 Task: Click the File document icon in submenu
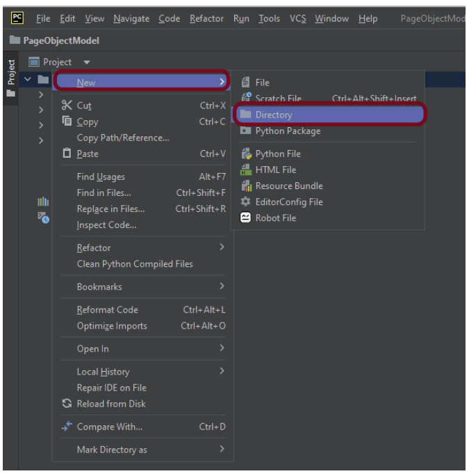tap(245, 82)
